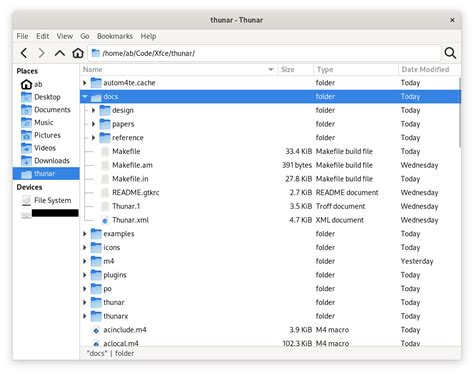Open the View menu

[x=65, y=36]
